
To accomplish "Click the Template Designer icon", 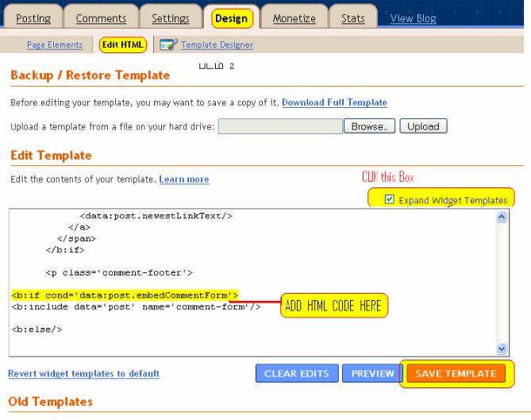I will [168, 44].
